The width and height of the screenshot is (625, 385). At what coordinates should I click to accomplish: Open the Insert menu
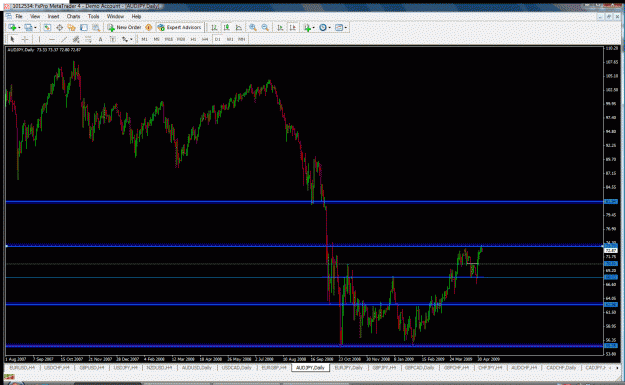pos(53,16)
